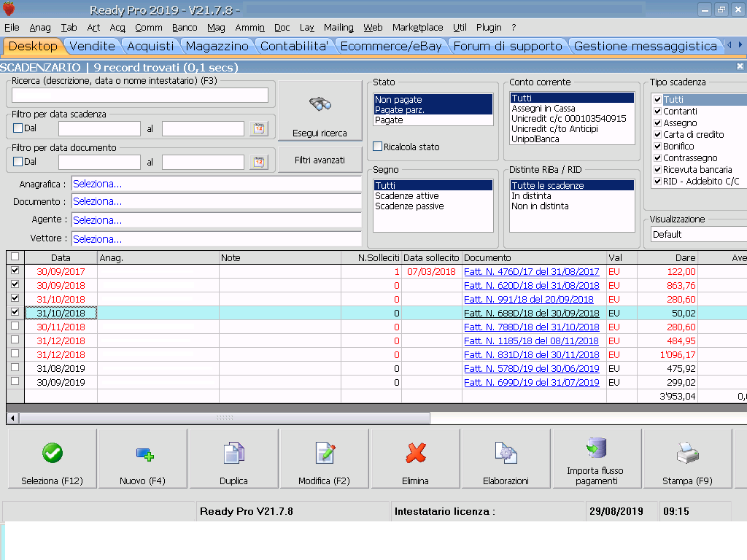
Task: Enable the Dal checkbox for data scadenza
Action: (18, 128)
